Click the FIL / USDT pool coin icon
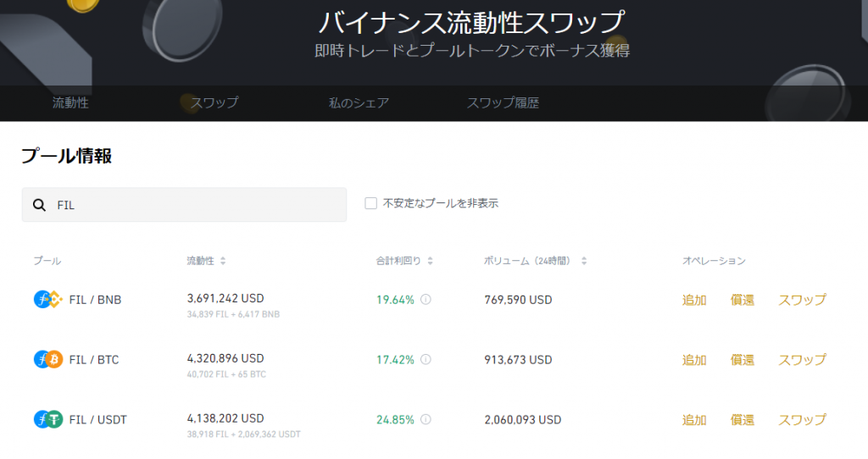 (x=48, y=419)
